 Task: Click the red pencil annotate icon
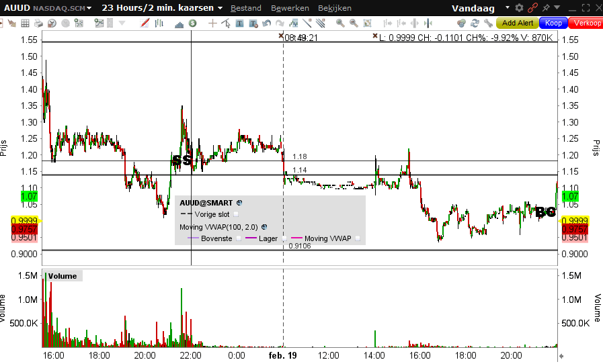click(145, 24)
